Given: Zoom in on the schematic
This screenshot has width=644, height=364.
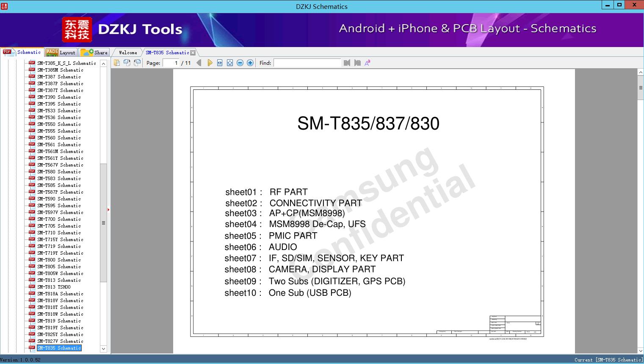Looking at the screenshot, I should (250, 63).
